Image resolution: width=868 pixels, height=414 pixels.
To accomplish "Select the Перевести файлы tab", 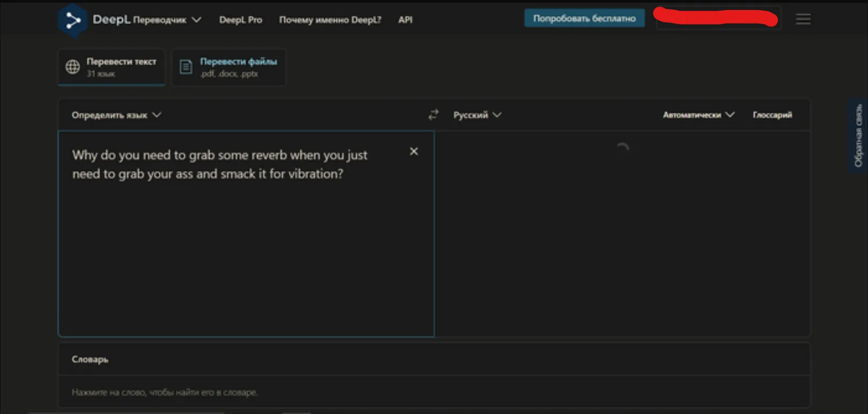I will point(229,67).
